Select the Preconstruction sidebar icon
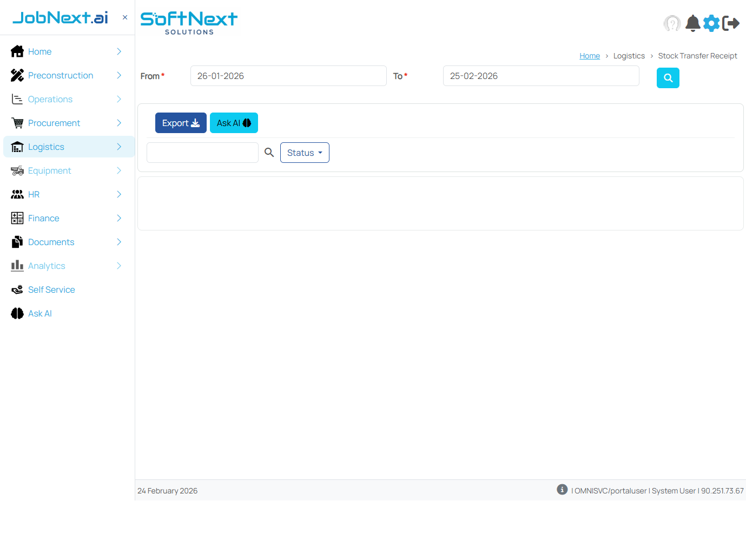 click(17, 75)
